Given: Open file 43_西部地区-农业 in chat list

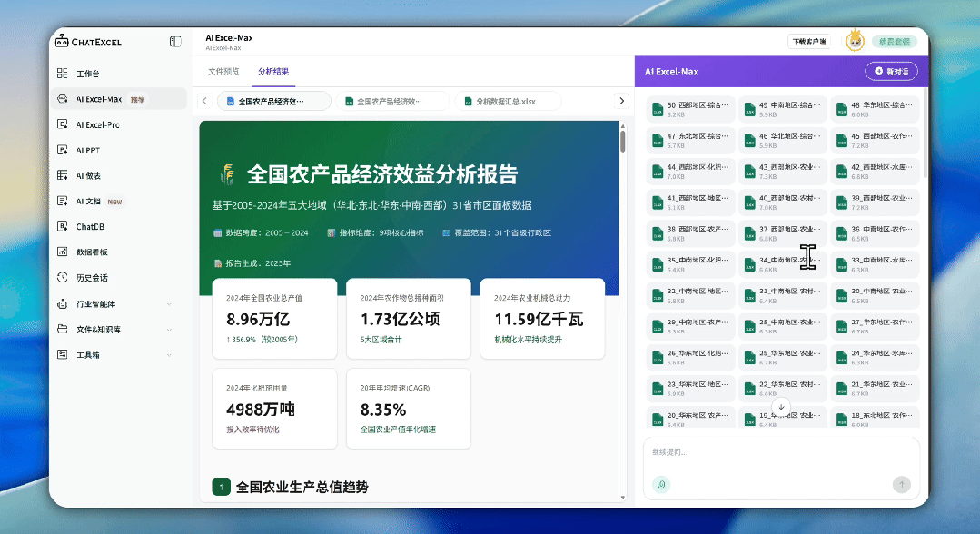Looking at the screenshot, I should pos(783,172).
